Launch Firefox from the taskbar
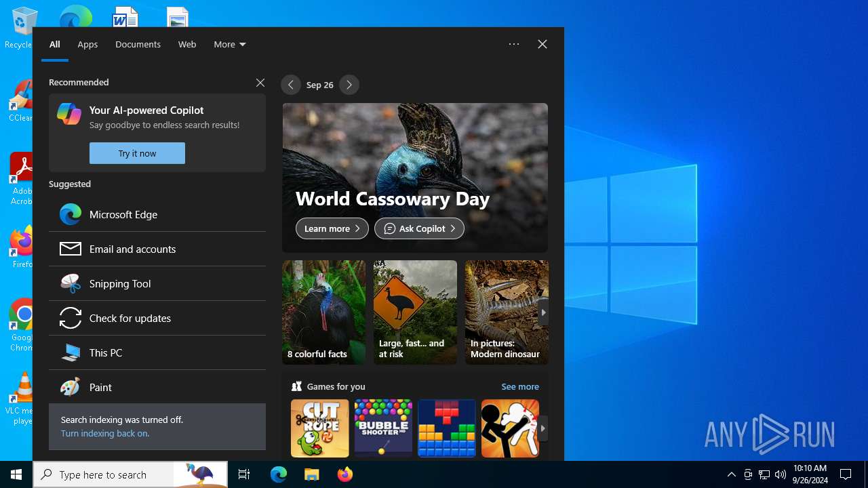 click(x=344, y=474)
